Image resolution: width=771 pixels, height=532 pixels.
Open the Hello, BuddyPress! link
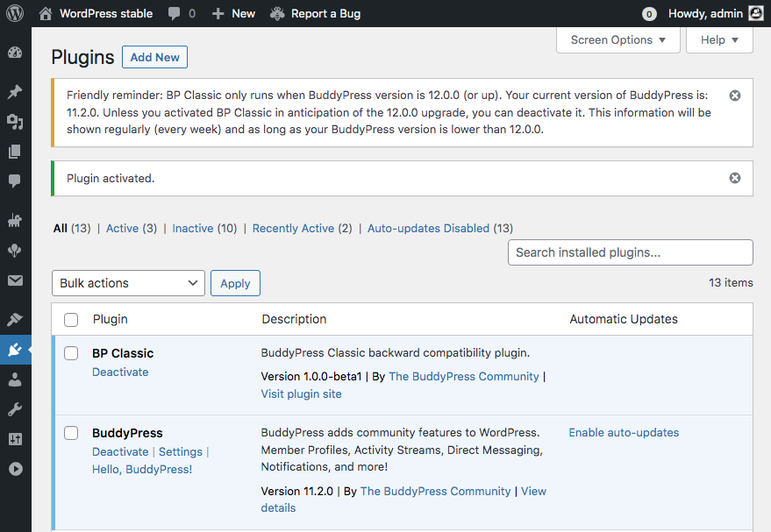tap(142, 469)
